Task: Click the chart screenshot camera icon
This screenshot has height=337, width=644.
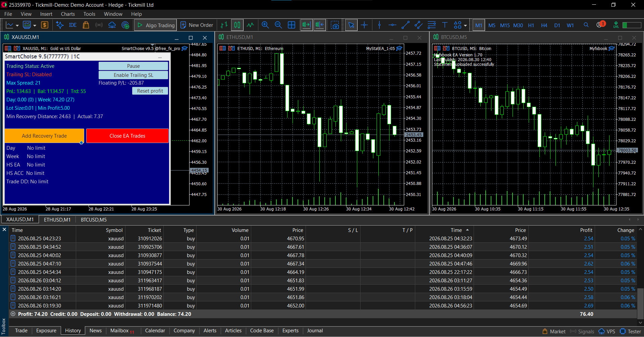Action: (335, 25)
